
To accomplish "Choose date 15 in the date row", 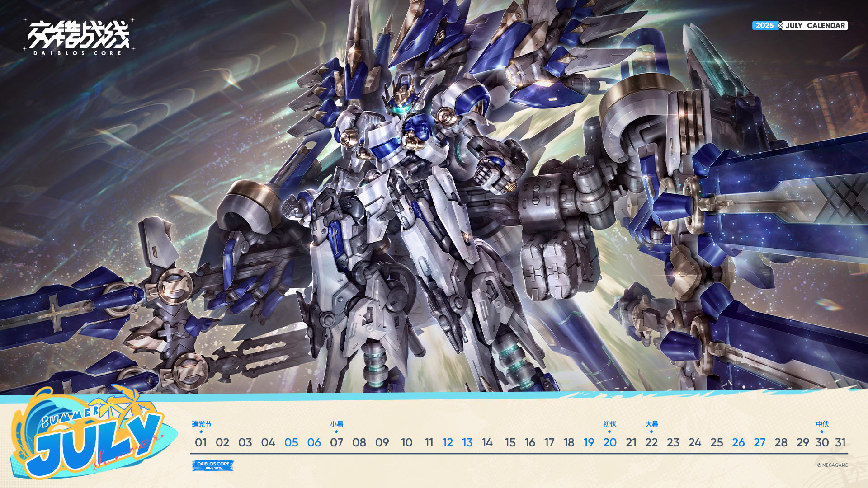I will tap(510, 442).
